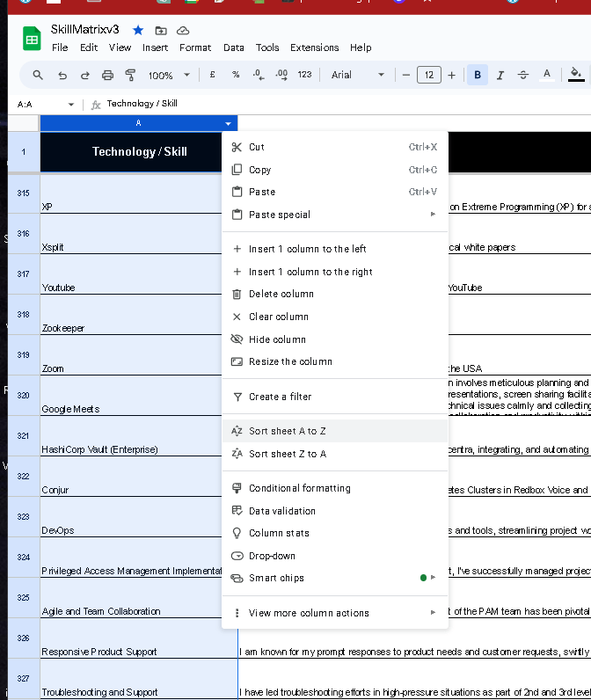Open the Tools menu
The image size is (591, 700).
(x=267, y=47)
